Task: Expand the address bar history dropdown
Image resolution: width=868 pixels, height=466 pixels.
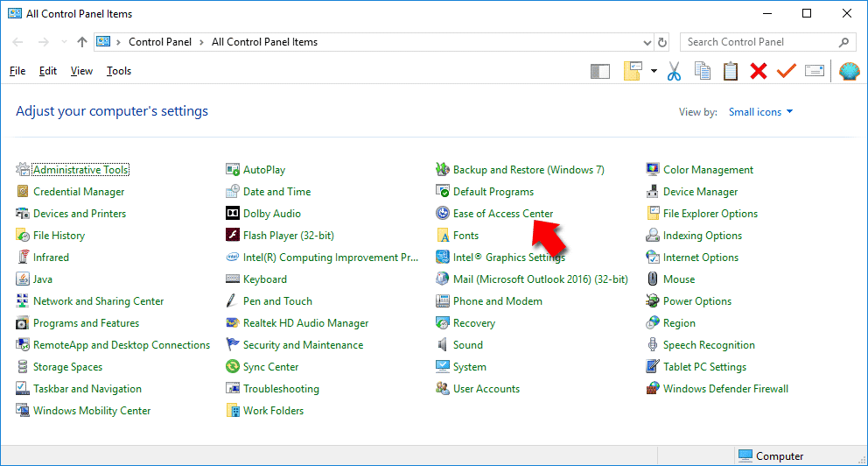Action: point(647,42)
